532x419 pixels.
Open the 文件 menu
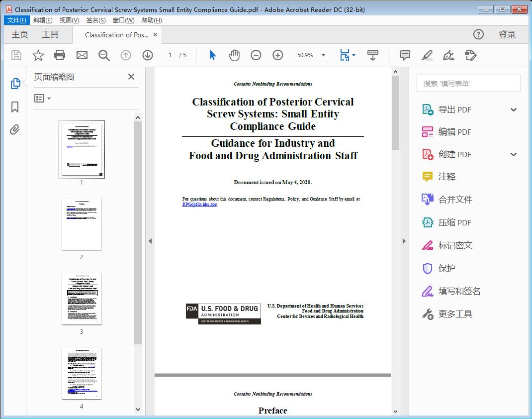(16, 20)
